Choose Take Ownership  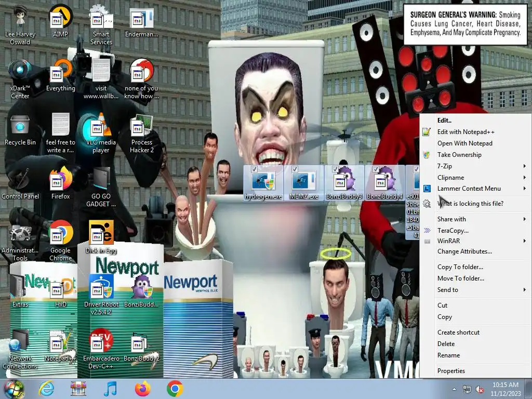pos(475,155)
